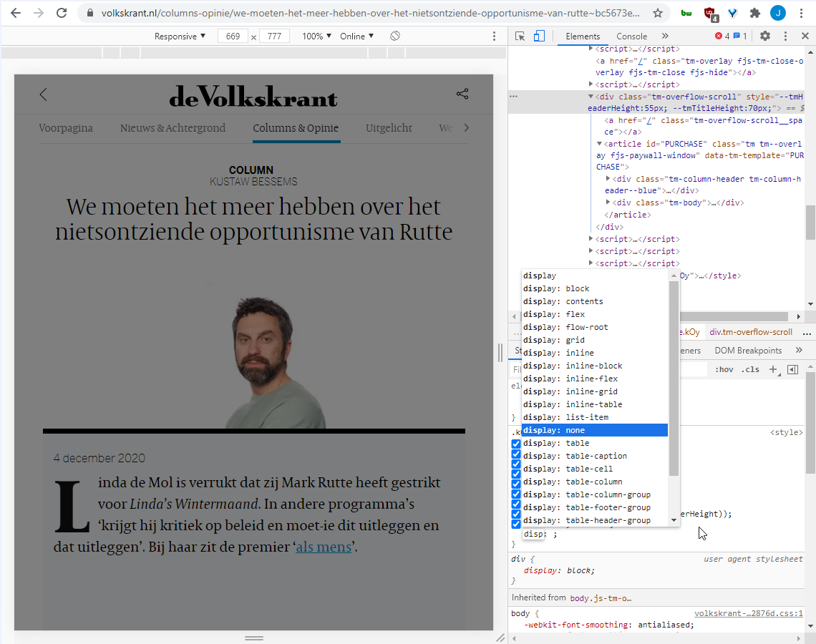Follow the 'als mens' article link
816x644 pixels.
(x=324, y=547)
